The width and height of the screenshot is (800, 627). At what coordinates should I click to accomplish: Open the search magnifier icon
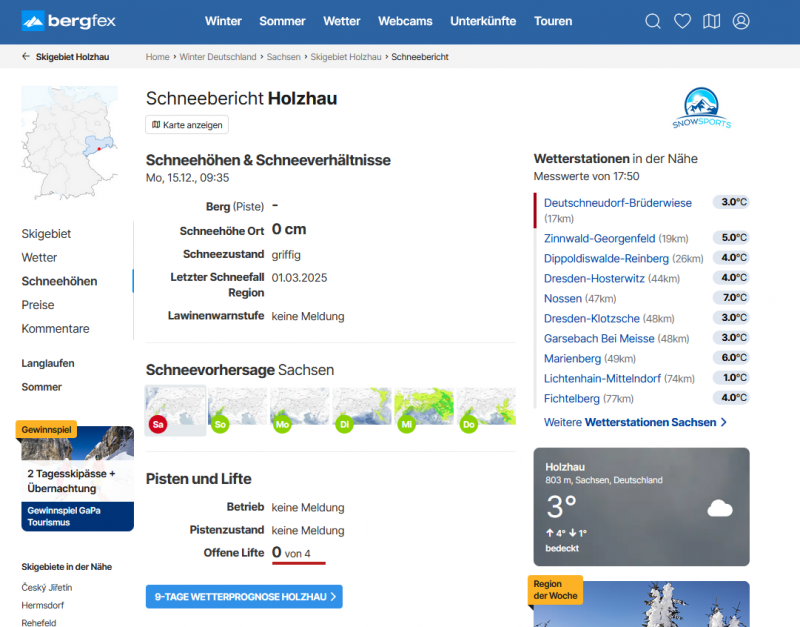[x=653, y=21]
